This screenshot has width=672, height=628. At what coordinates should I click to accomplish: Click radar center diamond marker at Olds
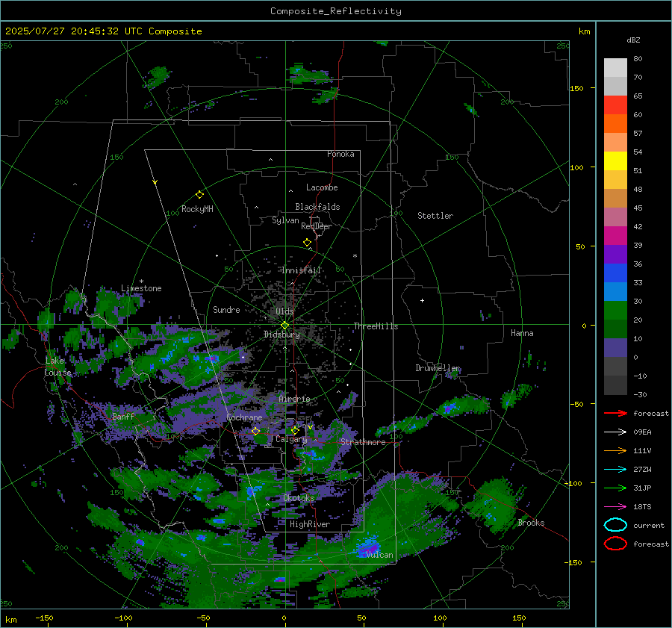coord(284,326)
